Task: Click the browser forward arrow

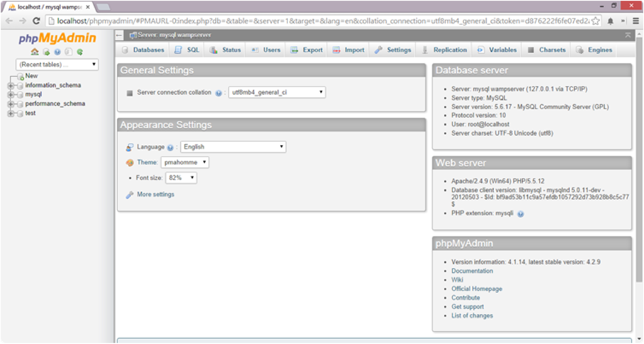Action: (23, 21)
